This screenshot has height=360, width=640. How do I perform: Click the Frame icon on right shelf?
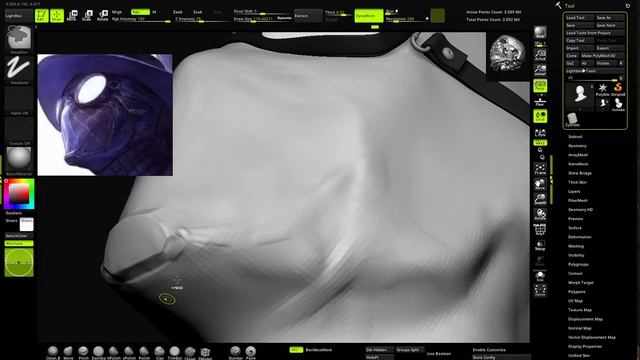540,169
